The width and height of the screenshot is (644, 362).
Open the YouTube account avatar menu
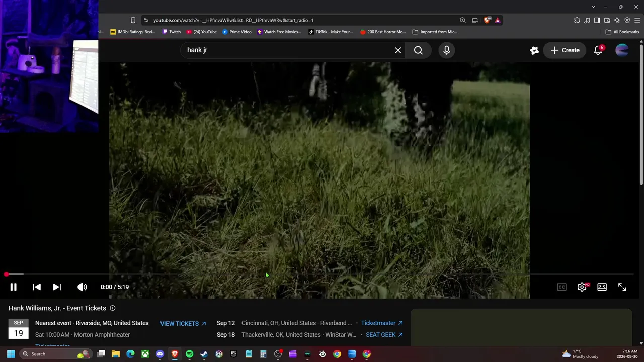[x=622, y=50]
